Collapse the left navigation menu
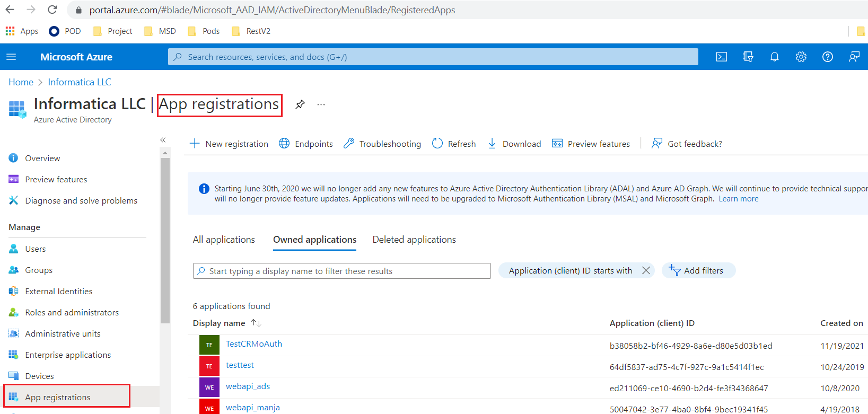 [163, 140]
